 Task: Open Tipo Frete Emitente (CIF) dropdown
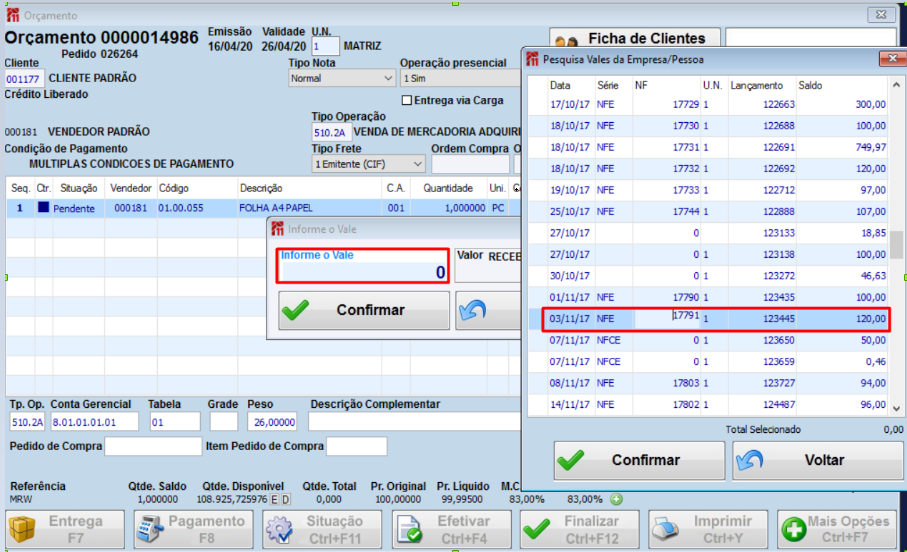368,164
